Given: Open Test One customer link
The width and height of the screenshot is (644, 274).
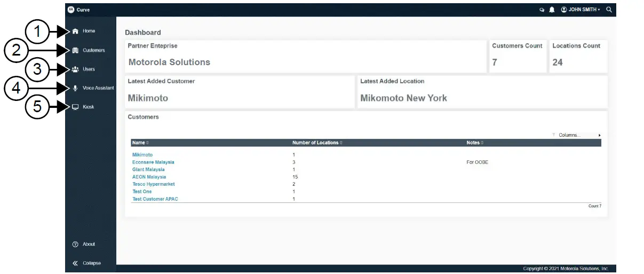Looking at the screenshot, I should (x=142, y=191).
